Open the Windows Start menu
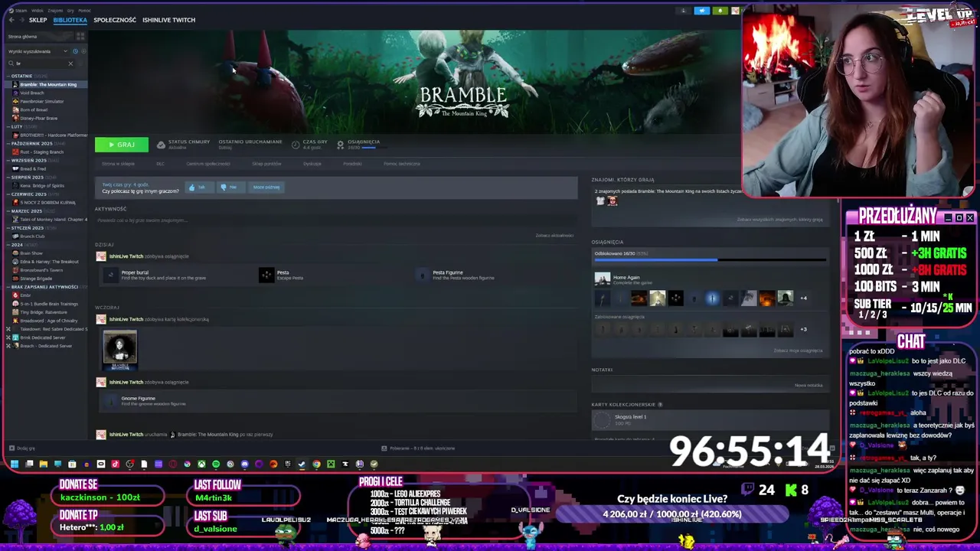This screenshot has height=551, width=980. point(15,464)
